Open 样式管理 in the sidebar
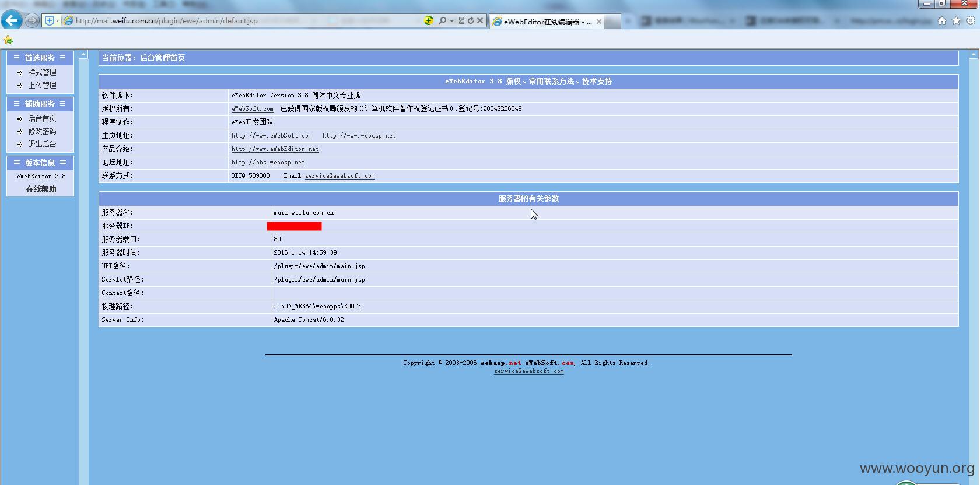 click(x=43, y=72)
